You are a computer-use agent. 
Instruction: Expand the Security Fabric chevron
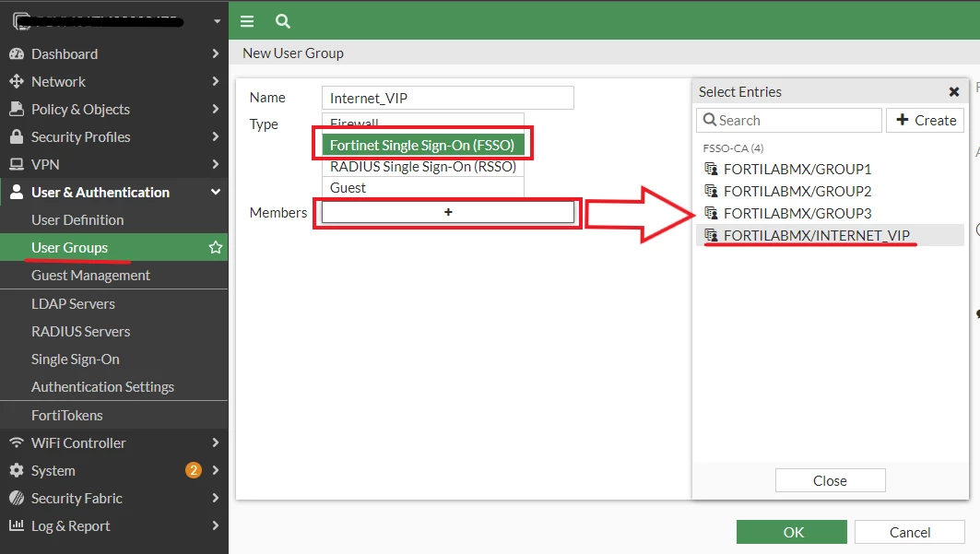pyautogui.click(x=216, y=498)
